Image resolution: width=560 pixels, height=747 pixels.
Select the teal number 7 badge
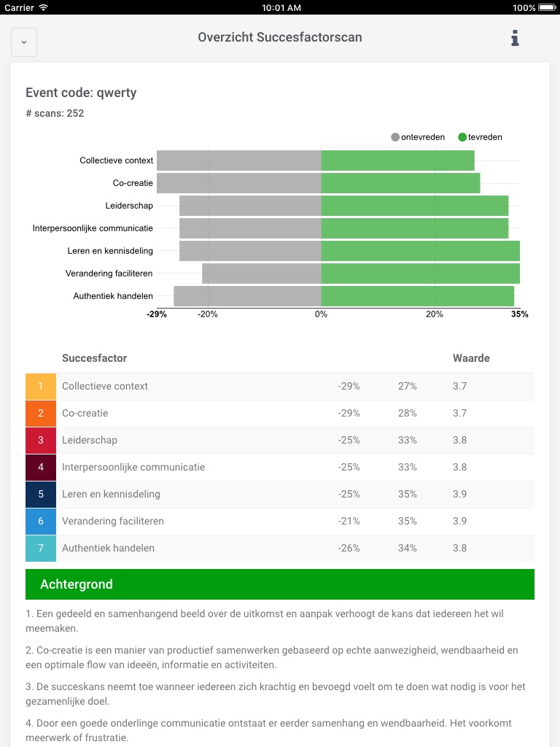(x=41, y=548)
